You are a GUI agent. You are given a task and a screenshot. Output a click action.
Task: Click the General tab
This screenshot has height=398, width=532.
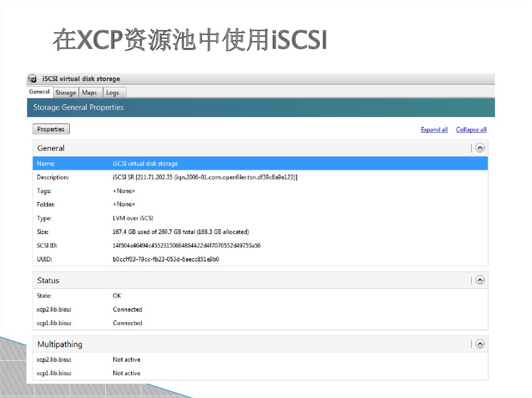pyautogui.click(x=39, y=92)
